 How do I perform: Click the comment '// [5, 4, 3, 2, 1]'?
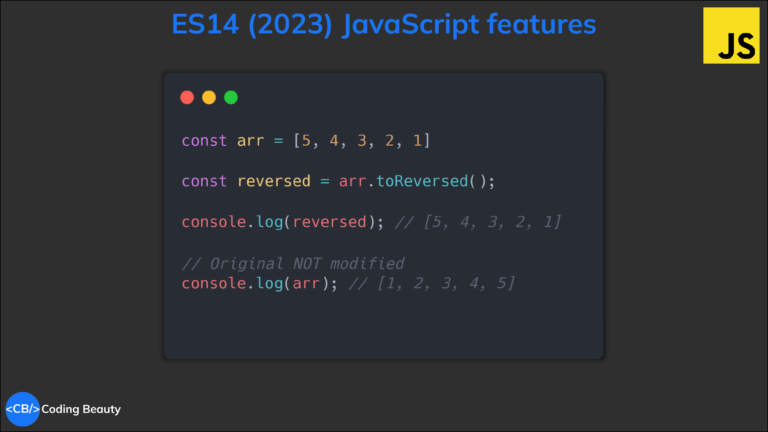(478, 222)
